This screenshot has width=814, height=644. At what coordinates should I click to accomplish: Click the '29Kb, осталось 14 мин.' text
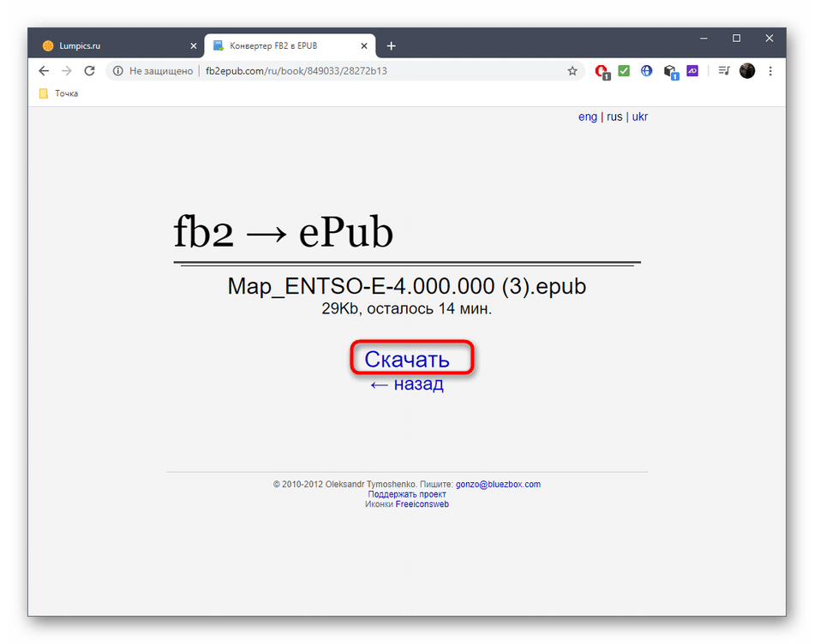tap(407, 309)
